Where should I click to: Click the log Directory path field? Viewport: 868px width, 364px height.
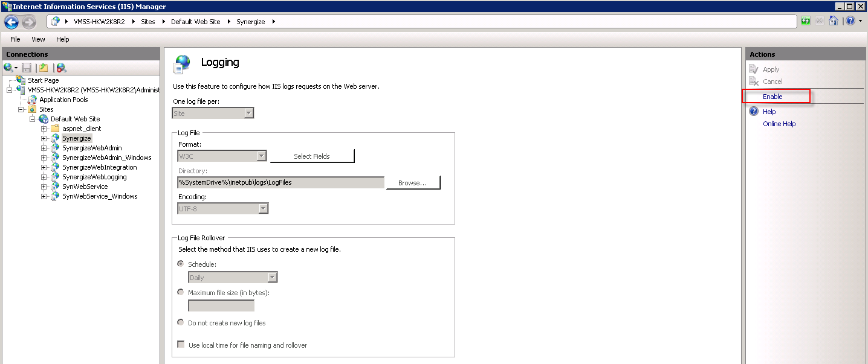click(280, 182)
